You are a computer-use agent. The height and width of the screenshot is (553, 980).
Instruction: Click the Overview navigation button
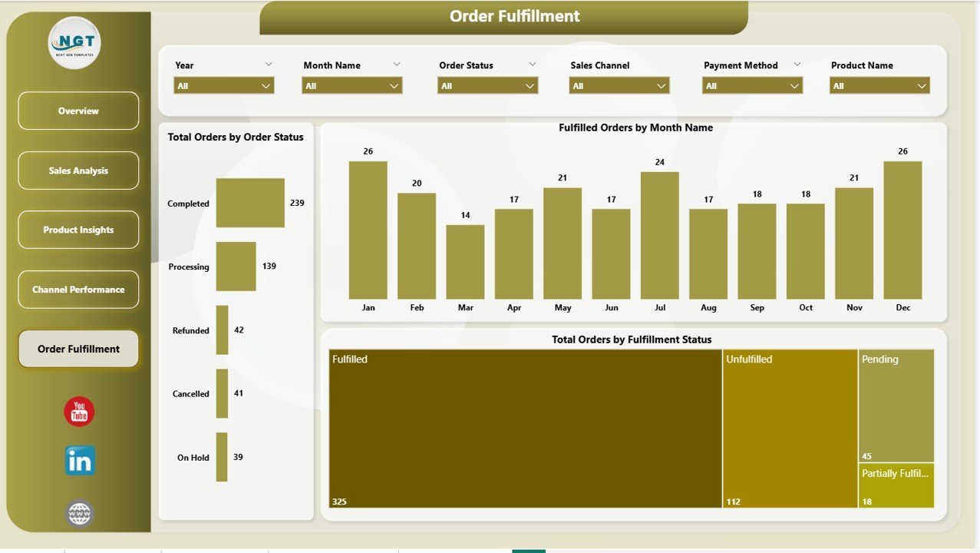78,111
